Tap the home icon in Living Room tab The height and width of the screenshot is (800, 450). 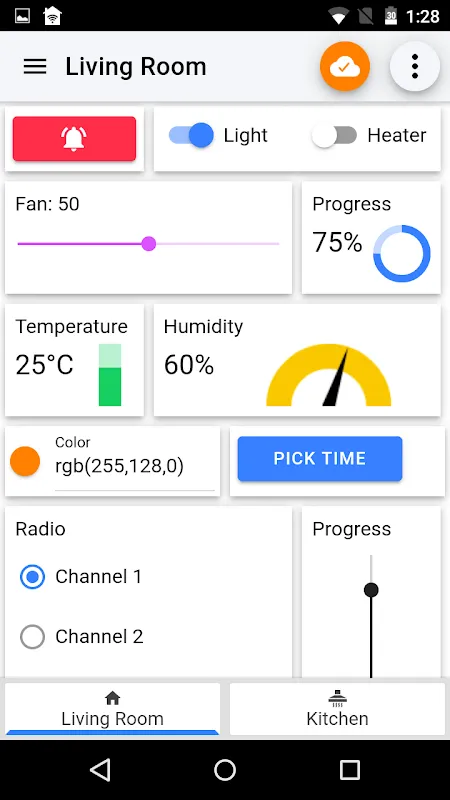tap(112, 698)
